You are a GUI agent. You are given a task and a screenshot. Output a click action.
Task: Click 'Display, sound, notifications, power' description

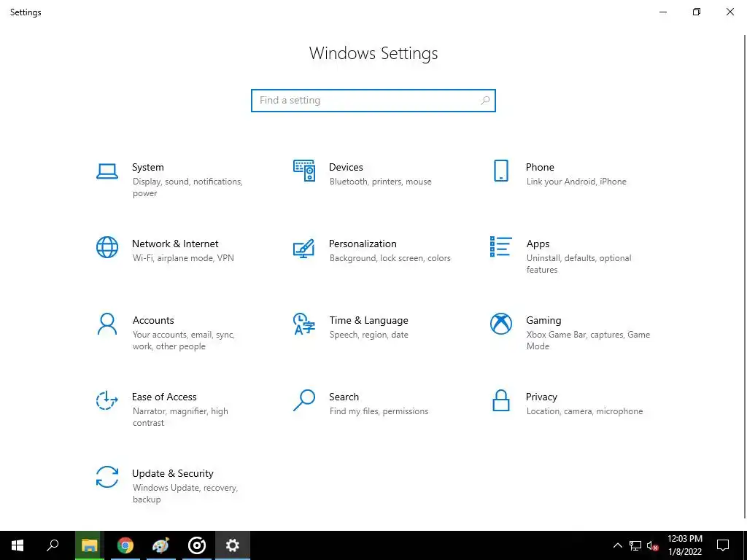point(187,187)
